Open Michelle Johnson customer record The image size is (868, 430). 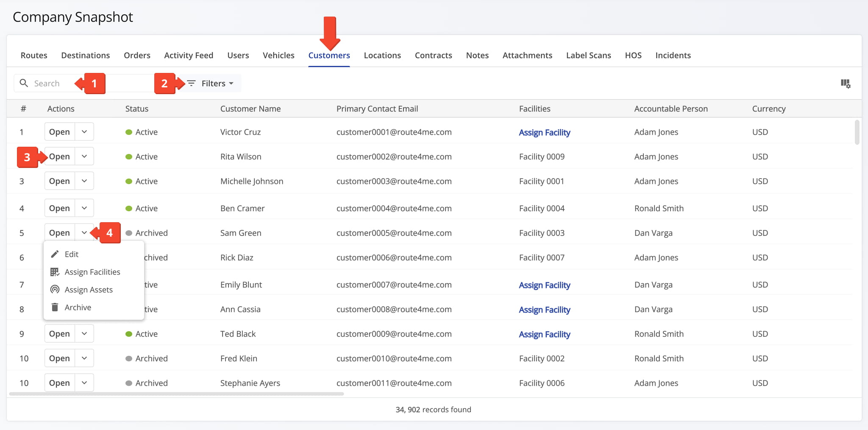coord(59,181)
